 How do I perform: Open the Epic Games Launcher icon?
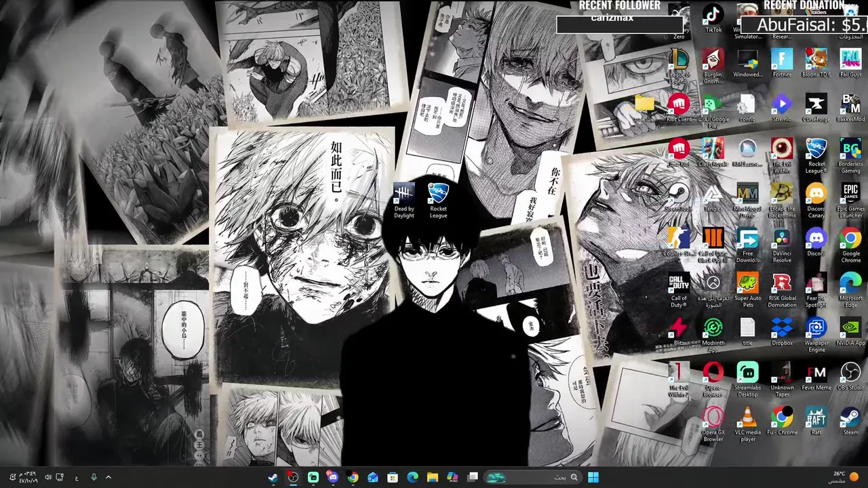(x=850, y=201)
